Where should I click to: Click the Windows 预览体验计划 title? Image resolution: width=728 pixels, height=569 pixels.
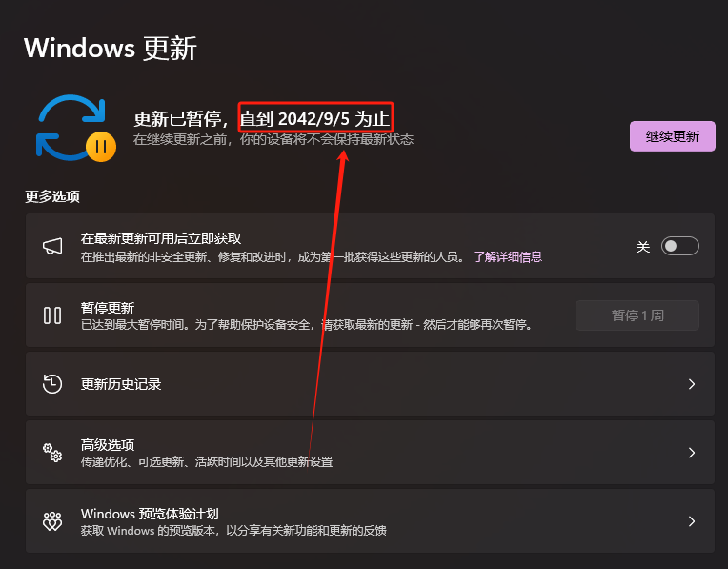coord(150,514)
